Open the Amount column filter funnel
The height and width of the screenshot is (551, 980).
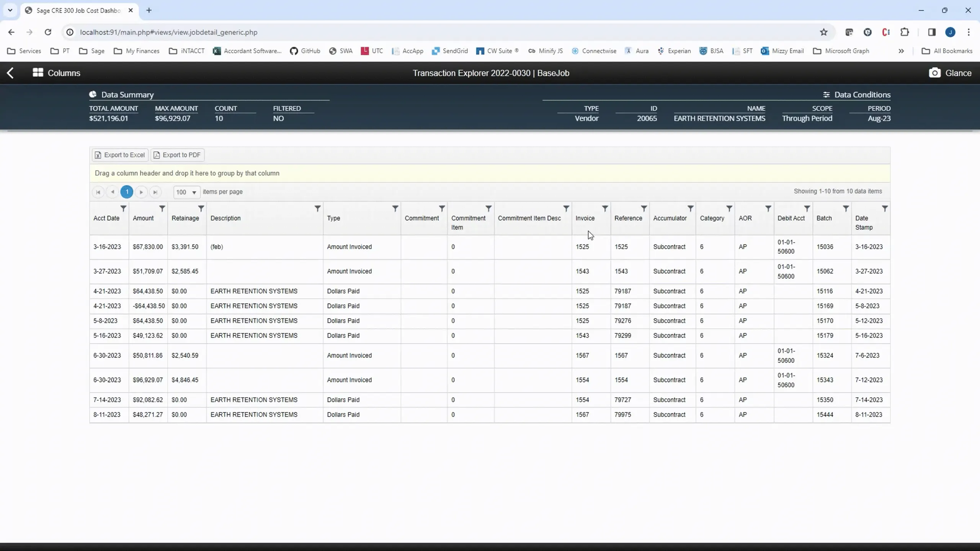[162, 209]
